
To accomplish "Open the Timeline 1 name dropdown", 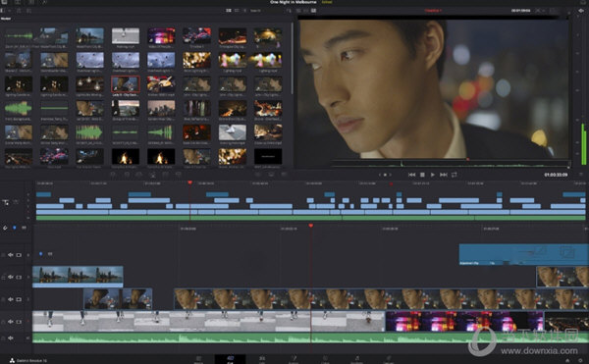I will click(433, 11).
